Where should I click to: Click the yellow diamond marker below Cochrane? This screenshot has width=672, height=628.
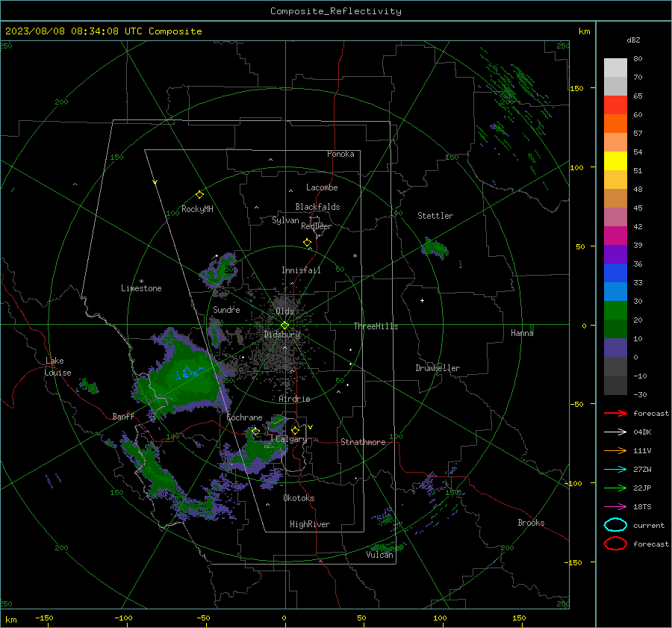pyautogui.click(x=255, y=432)
